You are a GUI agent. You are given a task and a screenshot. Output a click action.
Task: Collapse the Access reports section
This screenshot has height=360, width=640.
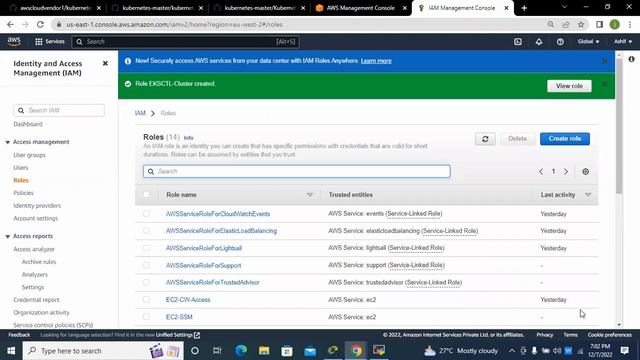pyautogui.click(x=8, y=236)
